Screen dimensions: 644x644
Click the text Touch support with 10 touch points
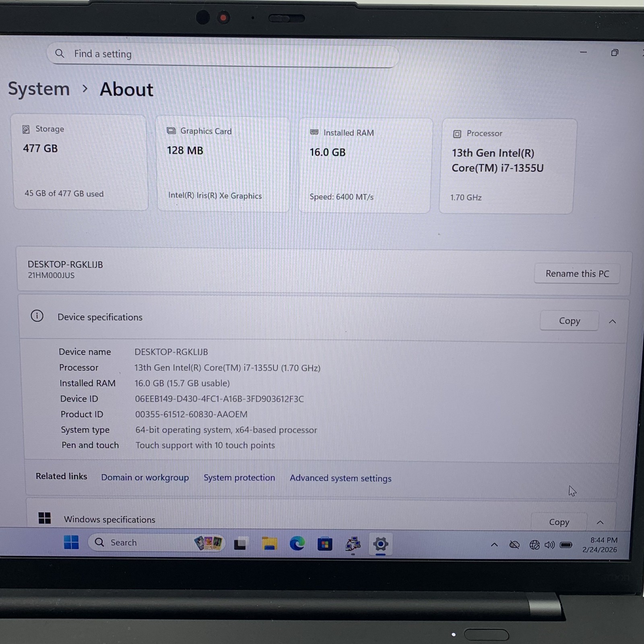[205, 445]
